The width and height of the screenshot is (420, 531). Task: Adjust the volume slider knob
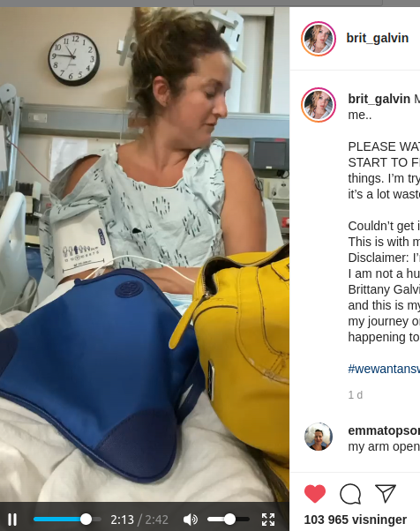tap(229, 520)
